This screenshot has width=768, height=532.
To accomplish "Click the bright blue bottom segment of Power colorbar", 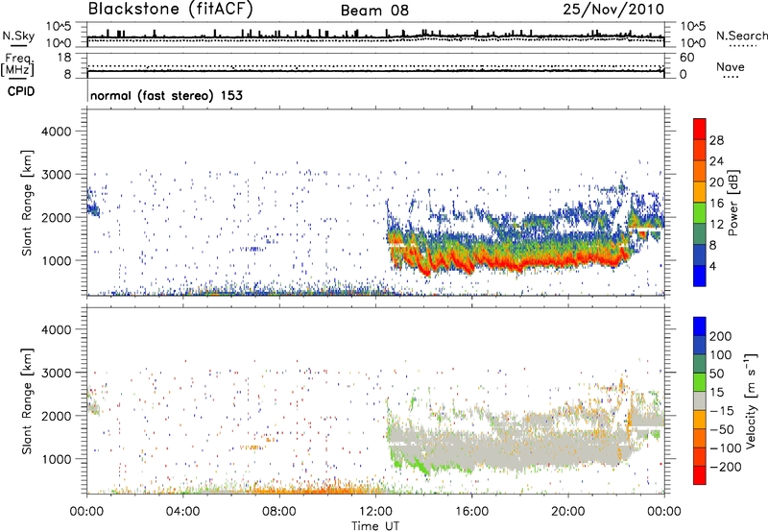I will click(x=700, y=277).
